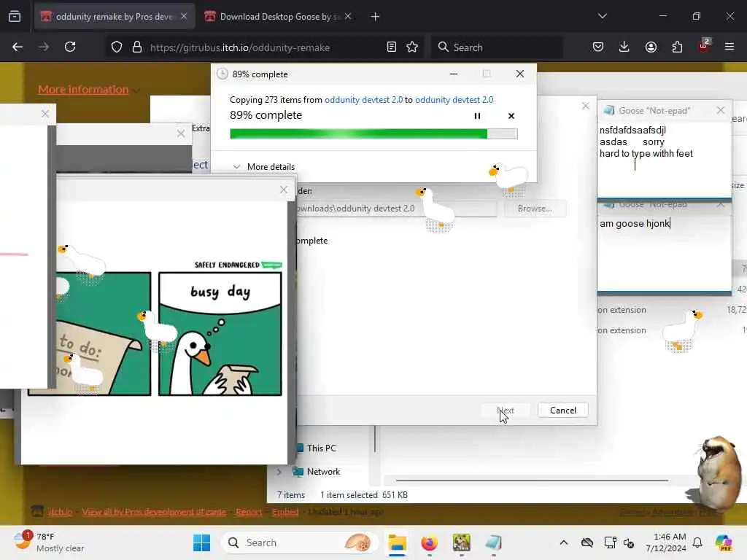Click Cancel in the extract dialog
The image size is (747, 560).
click(562, 411)
